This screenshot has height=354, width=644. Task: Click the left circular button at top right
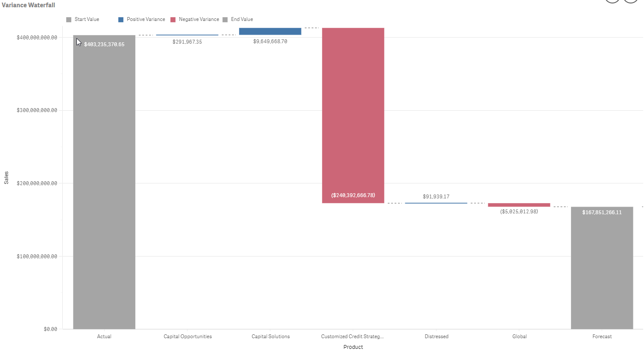[612, 1]
